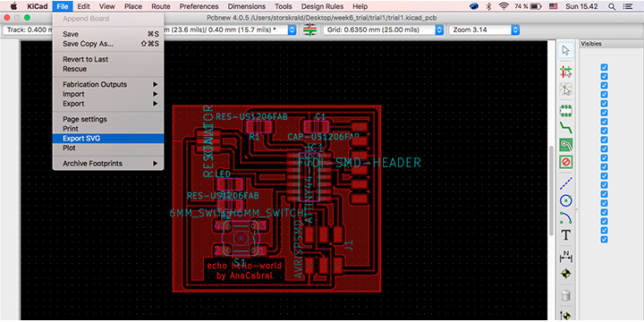Untick the bottommost Visibles checkbox
Screen dimensions: 644x322
pyautogui.click(x=604, y=239)
